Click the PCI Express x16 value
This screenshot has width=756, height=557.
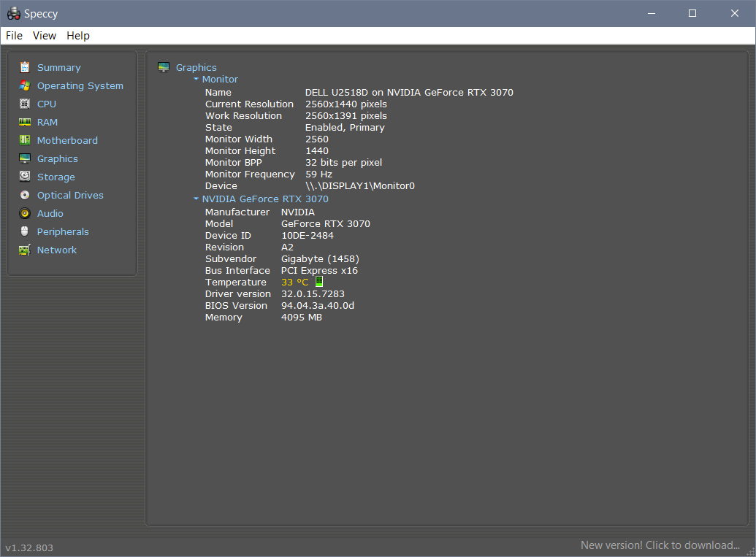319,270
